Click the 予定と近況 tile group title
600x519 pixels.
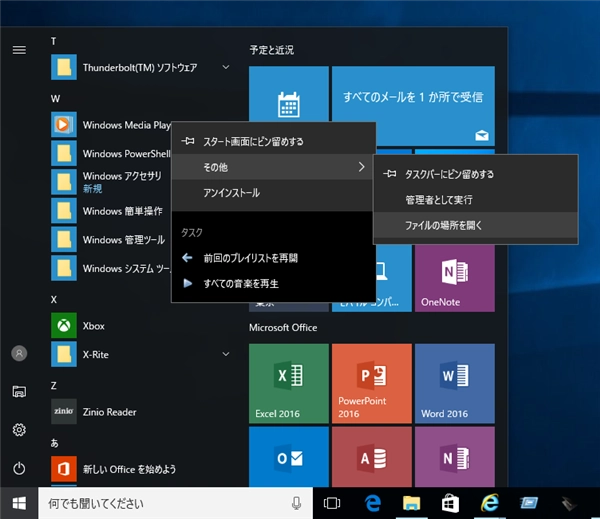tap(272, 50)
